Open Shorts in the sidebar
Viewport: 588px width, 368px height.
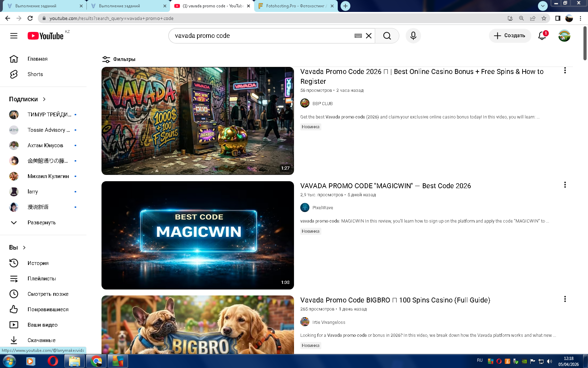pos(35,74)
